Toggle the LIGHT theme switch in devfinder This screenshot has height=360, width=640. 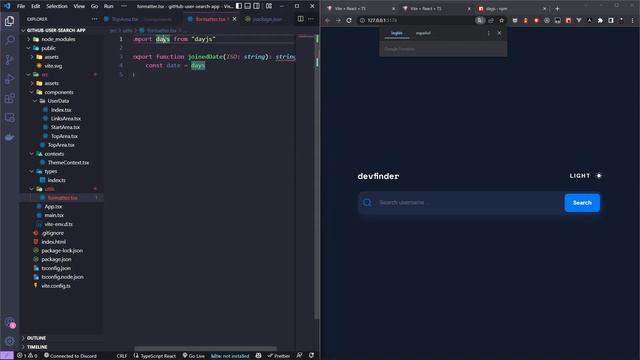585,176
